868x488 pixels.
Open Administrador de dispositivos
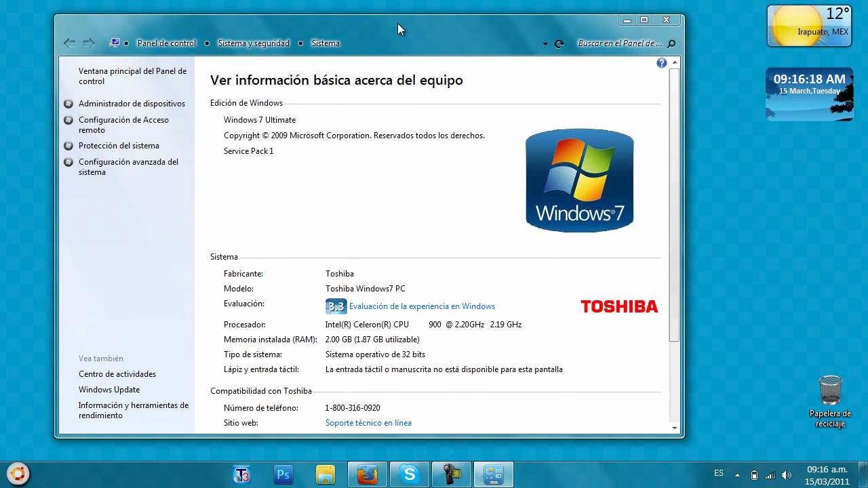132,104
